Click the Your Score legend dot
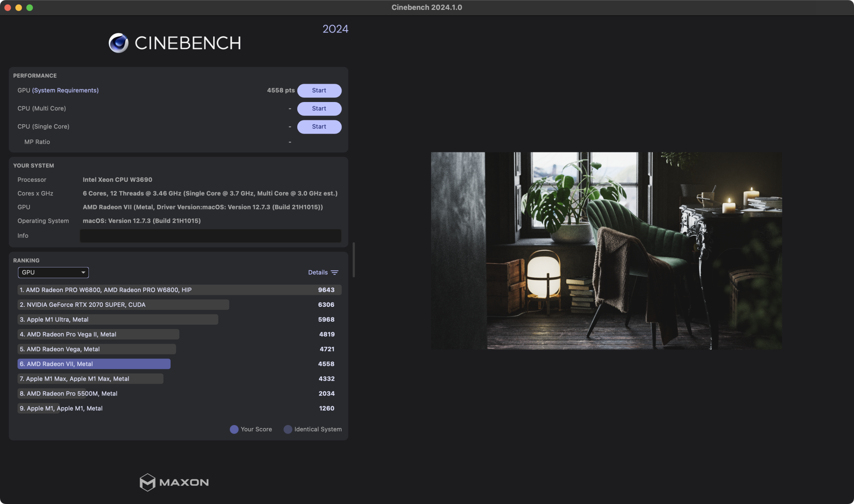Screen dimensions: 854x504 tap(234, 429)
